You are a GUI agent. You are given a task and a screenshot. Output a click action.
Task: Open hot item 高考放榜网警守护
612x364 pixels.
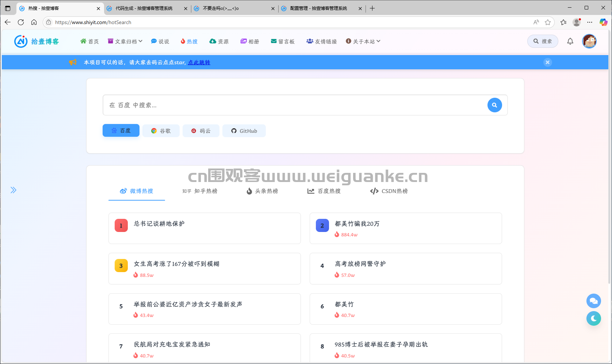click(x=406, y=268)
